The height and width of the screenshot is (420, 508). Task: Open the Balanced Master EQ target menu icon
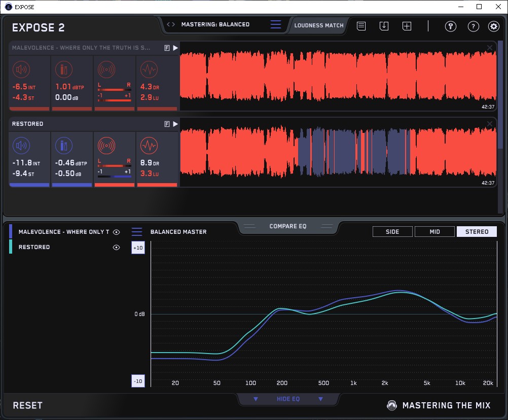(137, 232)
